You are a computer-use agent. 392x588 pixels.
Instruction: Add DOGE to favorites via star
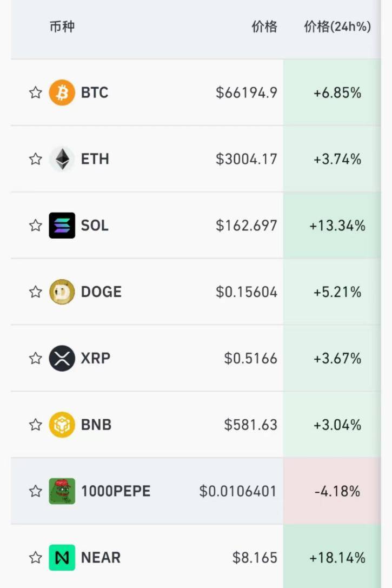click(x=36, y=292)
